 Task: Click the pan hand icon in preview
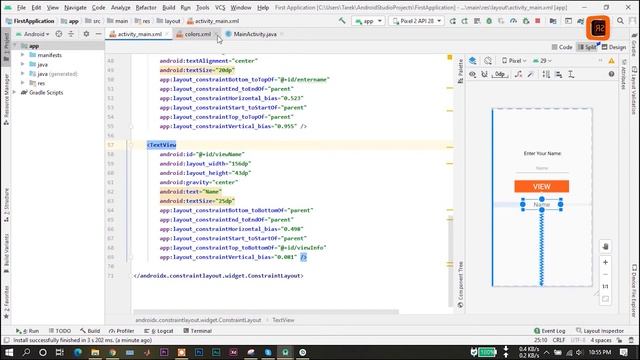click(605, 247)
